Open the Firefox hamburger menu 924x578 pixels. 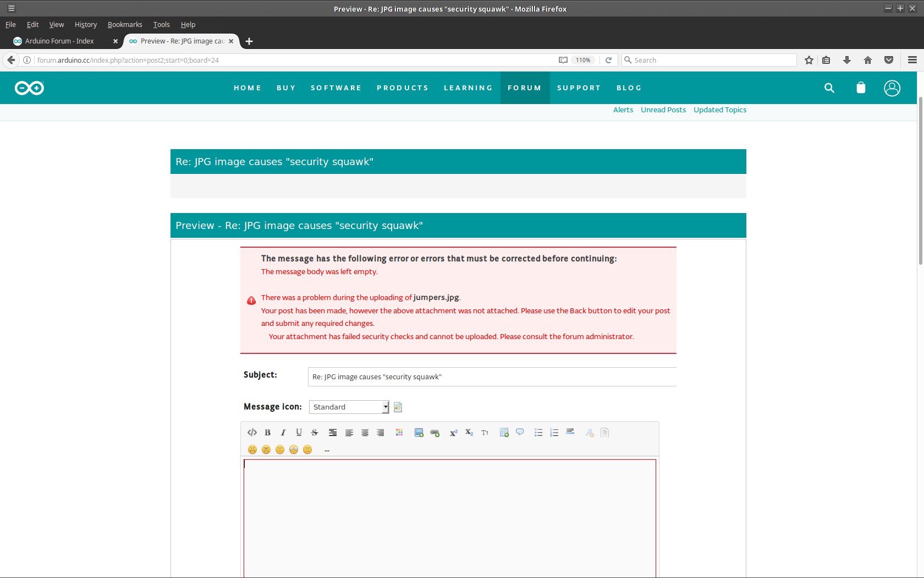912,61
